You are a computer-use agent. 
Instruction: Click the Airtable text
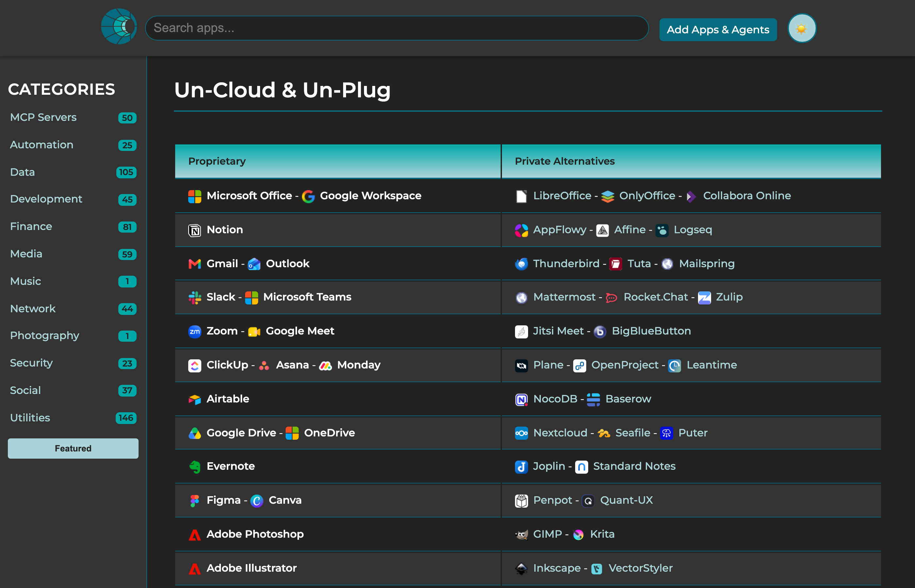[227, 399]
